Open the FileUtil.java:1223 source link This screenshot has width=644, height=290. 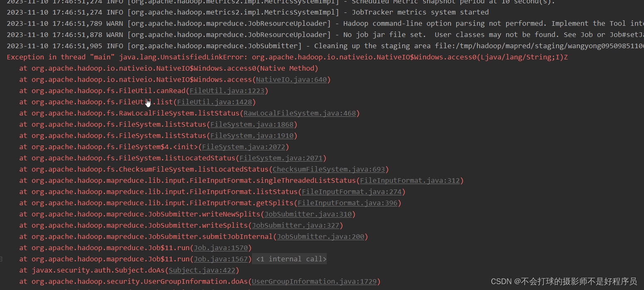pyautogui.click(x=227, y=91)
